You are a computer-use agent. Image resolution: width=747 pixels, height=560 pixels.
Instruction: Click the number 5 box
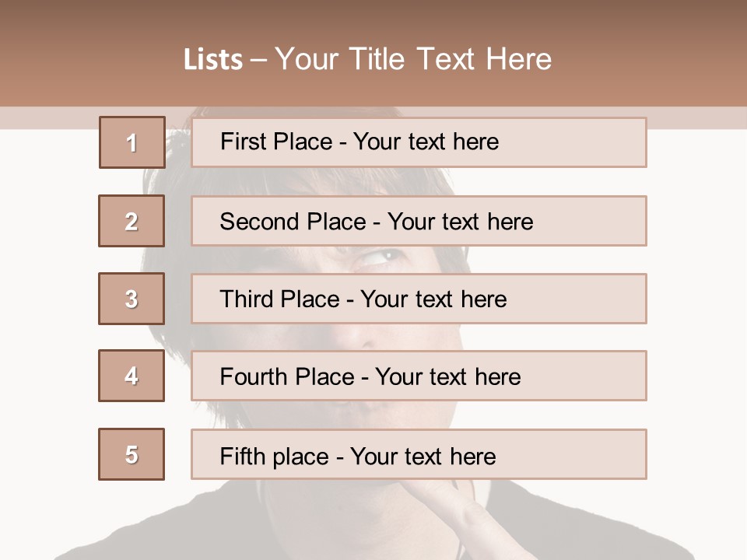point(132,454)
